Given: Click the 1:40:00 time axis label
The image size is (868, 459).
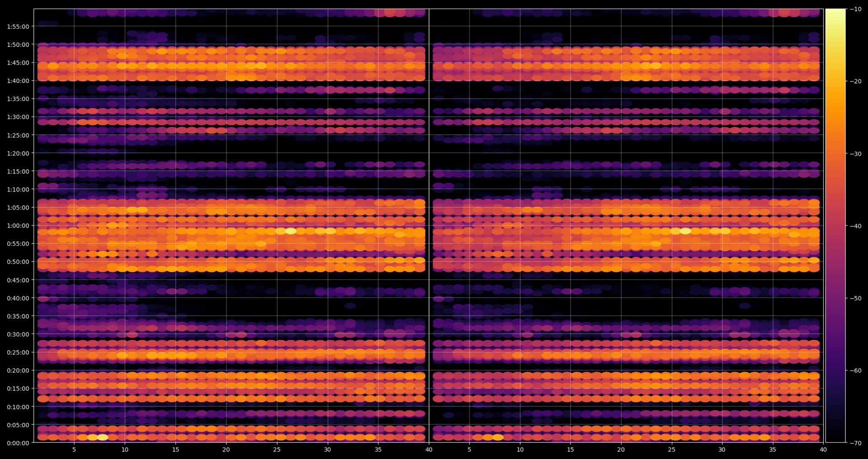Looking at the screenshot, I should 18,80.
